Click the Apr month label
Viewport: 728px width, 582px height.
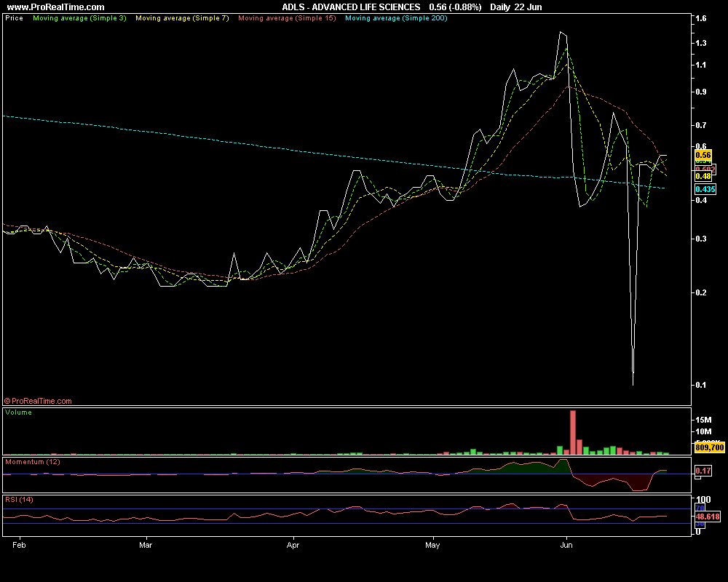click(293, 545)
